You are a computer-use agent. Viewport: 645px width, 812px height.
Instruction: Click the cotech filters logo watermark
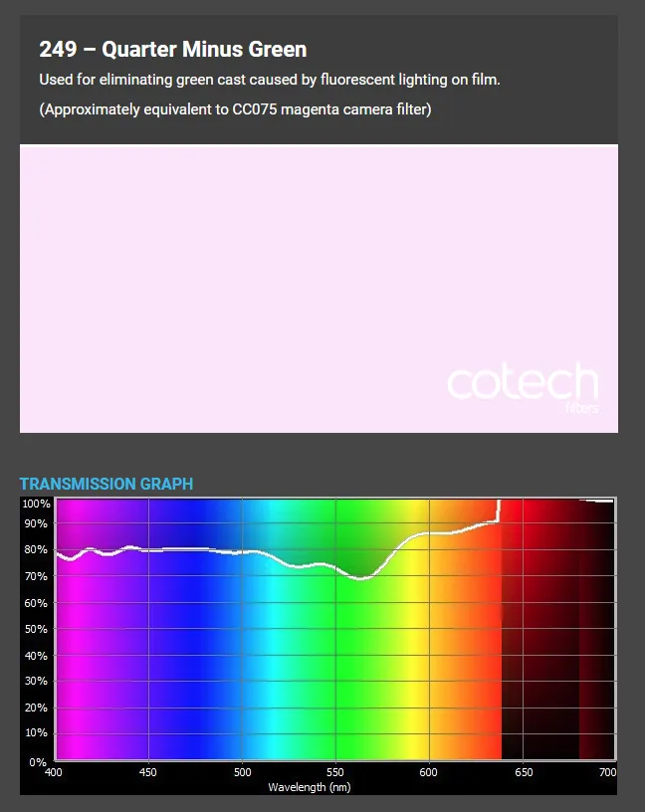pos(523,386)
